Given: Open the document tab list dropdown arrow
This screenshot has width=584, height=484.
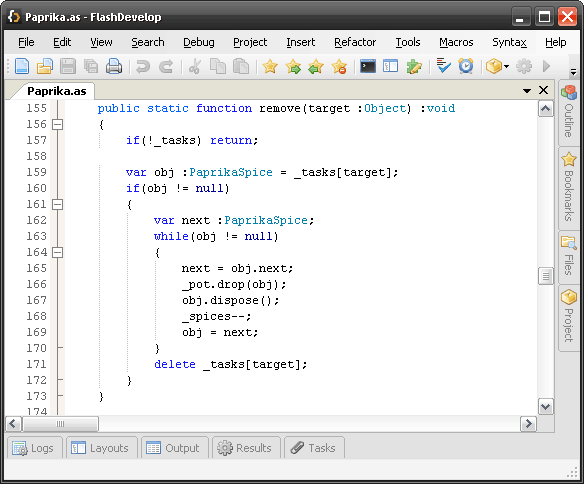Looking at the screenshot, I should click(x=527, y=90).
